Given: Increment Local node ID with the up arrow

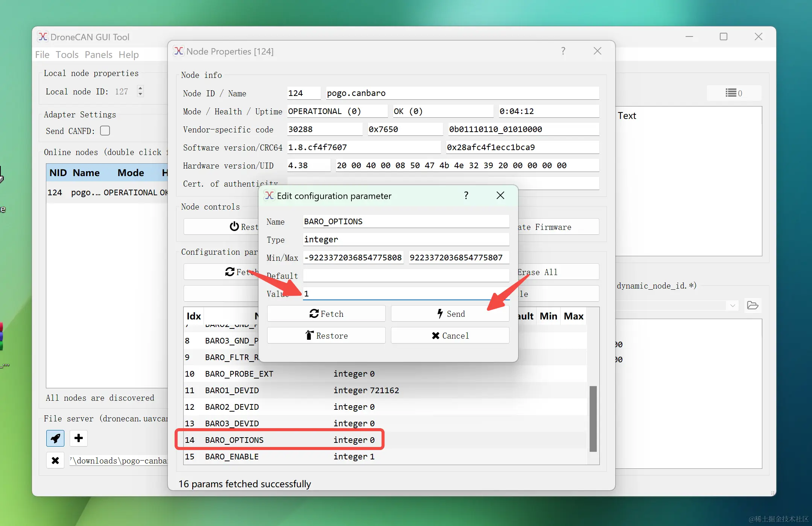Looking at the screenshot, I should pos(140,88).
